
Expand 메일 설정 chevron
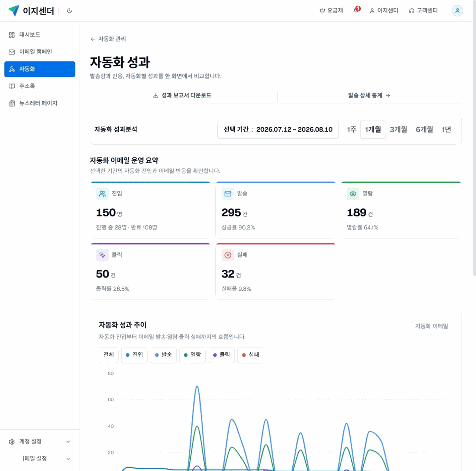[x=68, y=459]
